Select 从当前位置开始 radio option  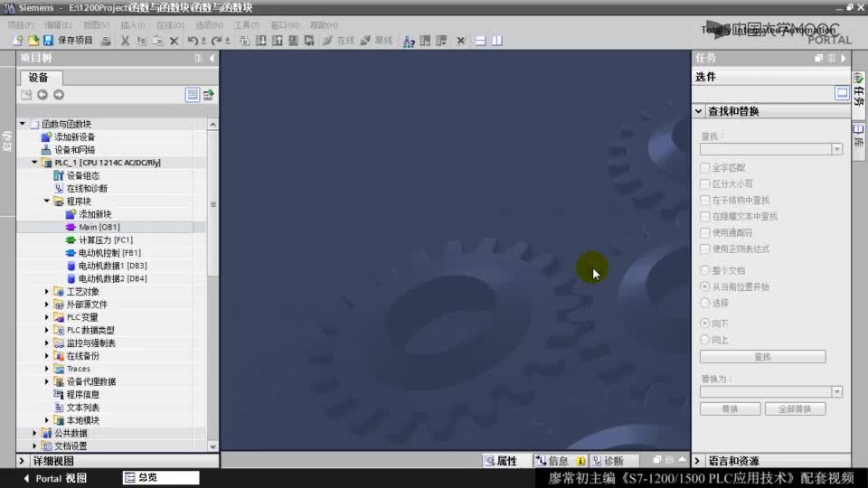click(x=704, y=286)
